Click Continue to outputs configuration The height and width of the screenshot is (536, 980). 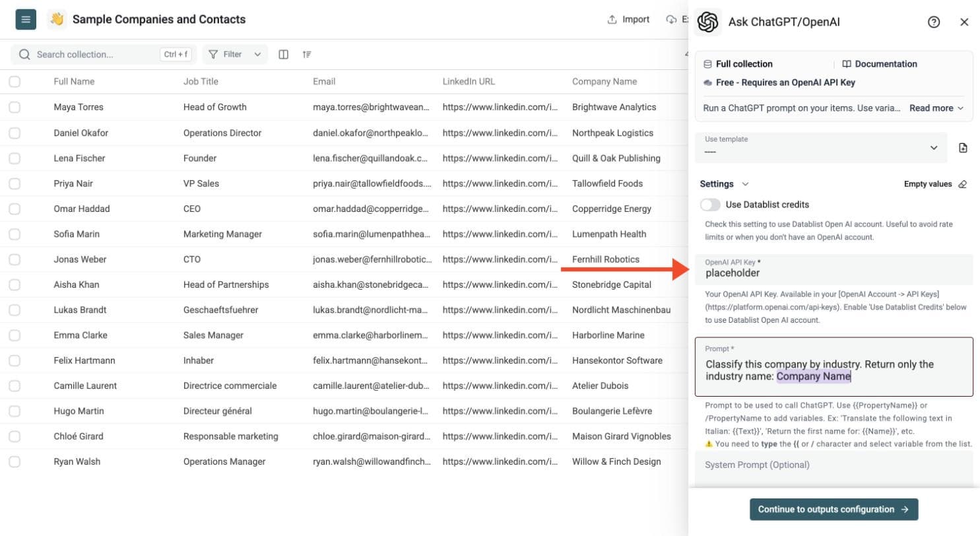coord(833,510)
